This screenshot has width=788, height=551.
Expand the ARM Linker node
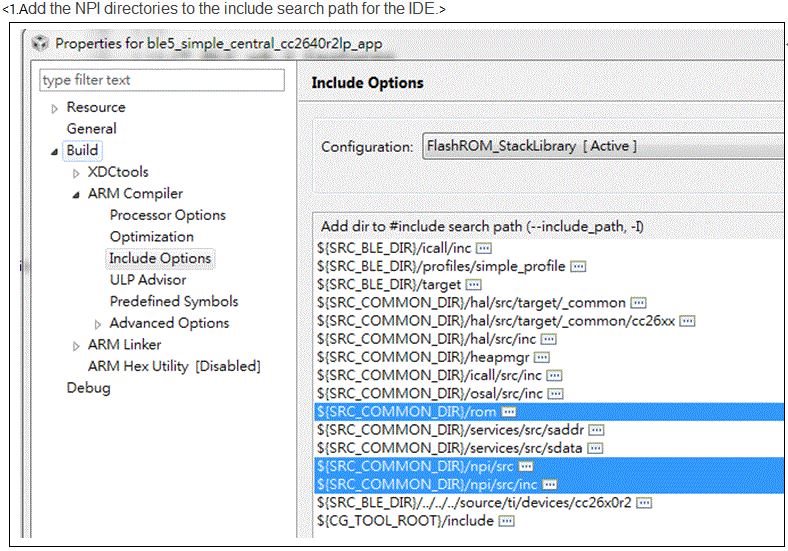pos(76,346)
